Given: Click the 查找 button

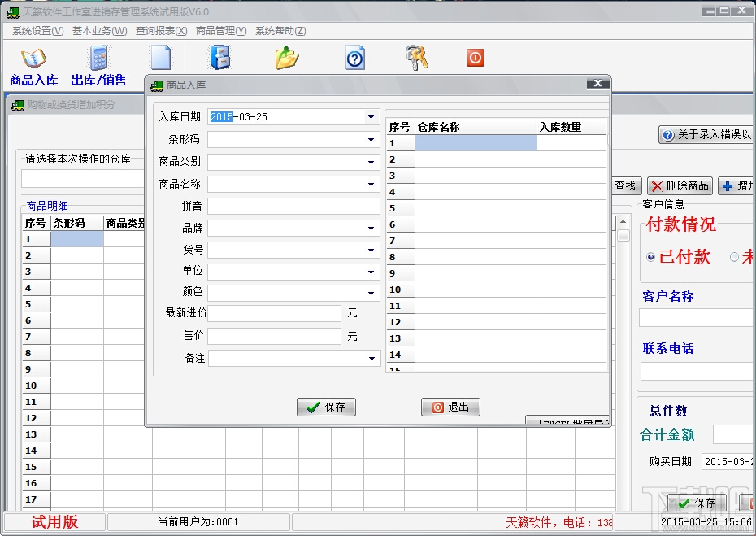Looking at the screenshot, I should click(x=625, y=185).
